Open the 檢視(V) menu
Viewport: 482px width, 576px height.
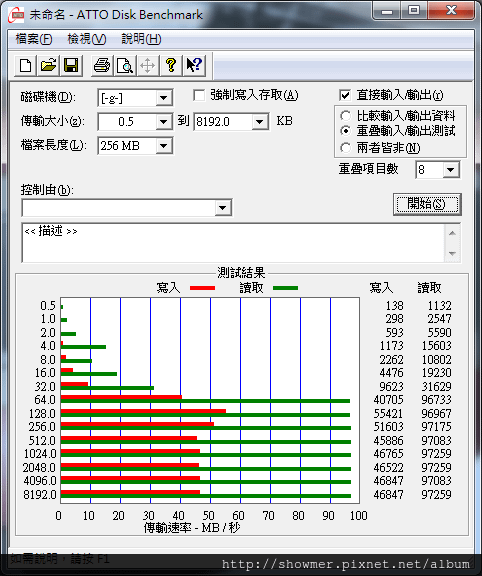pos(87,39)
